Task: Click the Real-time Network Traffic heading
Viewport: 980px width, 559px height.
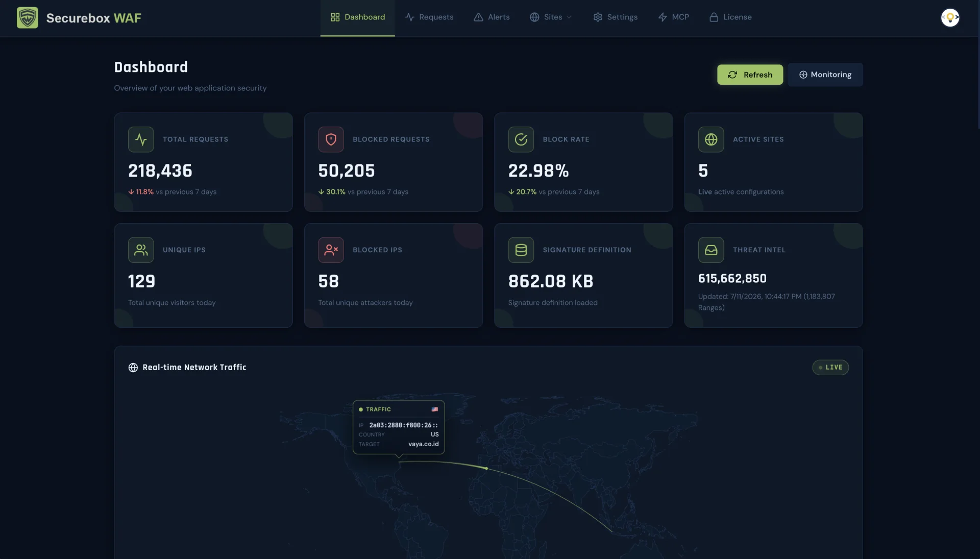Action: 194,368
